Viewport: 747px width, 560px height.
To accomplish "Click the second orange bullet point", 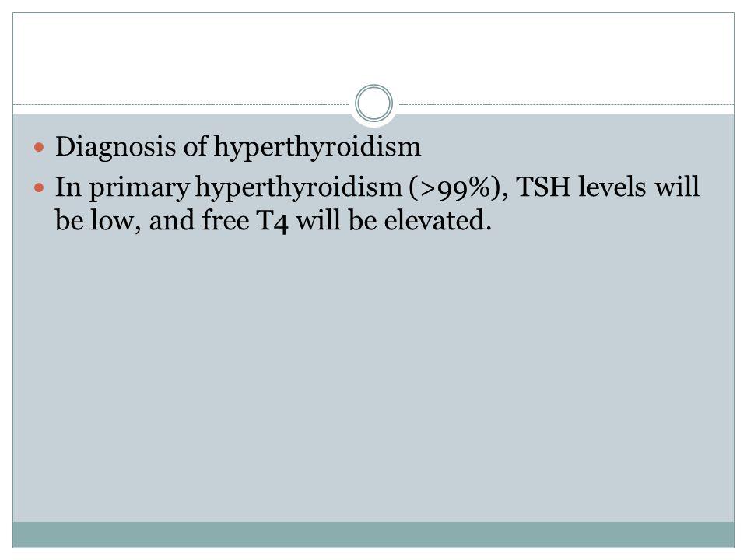I will [x=39, y=187].
